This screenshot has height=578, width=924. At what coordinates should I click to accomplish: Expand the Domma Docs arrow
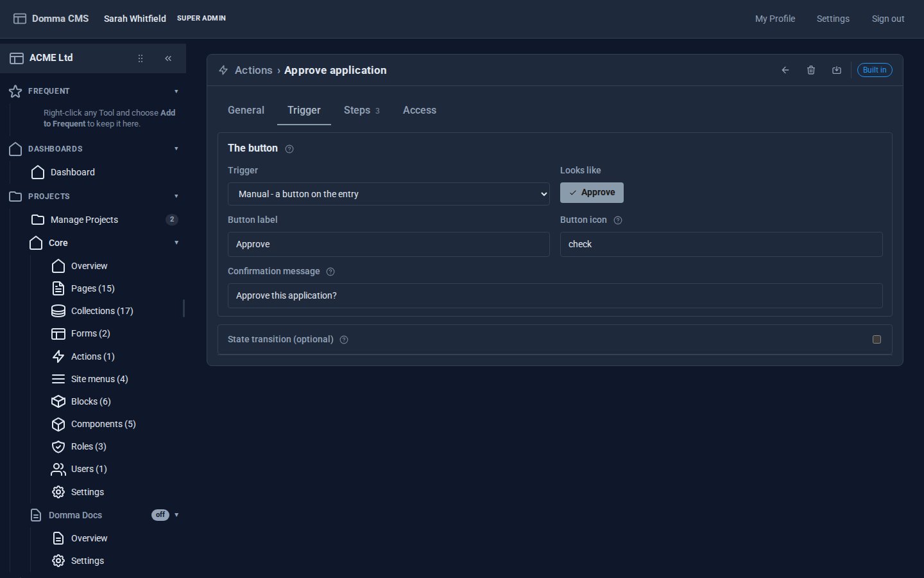[176, 515]
